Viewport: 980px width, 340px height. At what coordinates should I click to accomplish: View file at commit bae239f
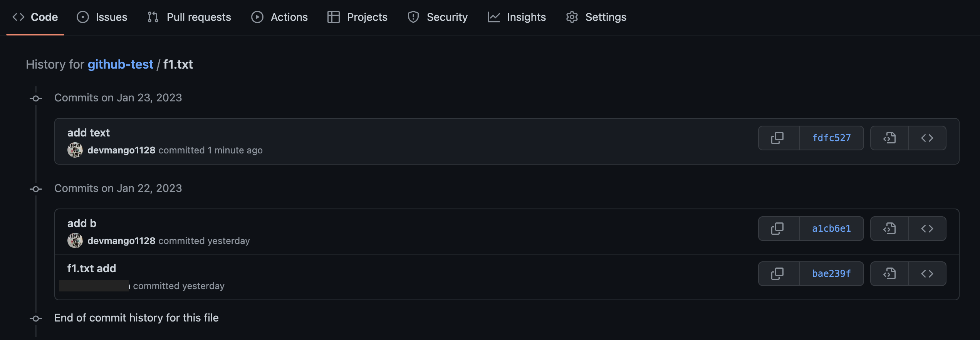coord(889,274)
